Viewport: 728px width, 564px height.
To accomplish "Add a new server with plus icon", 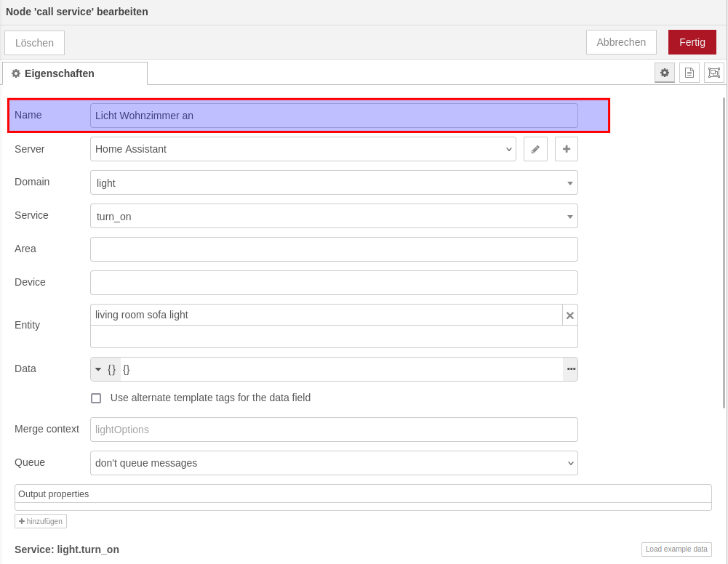I will click(566, 149).
